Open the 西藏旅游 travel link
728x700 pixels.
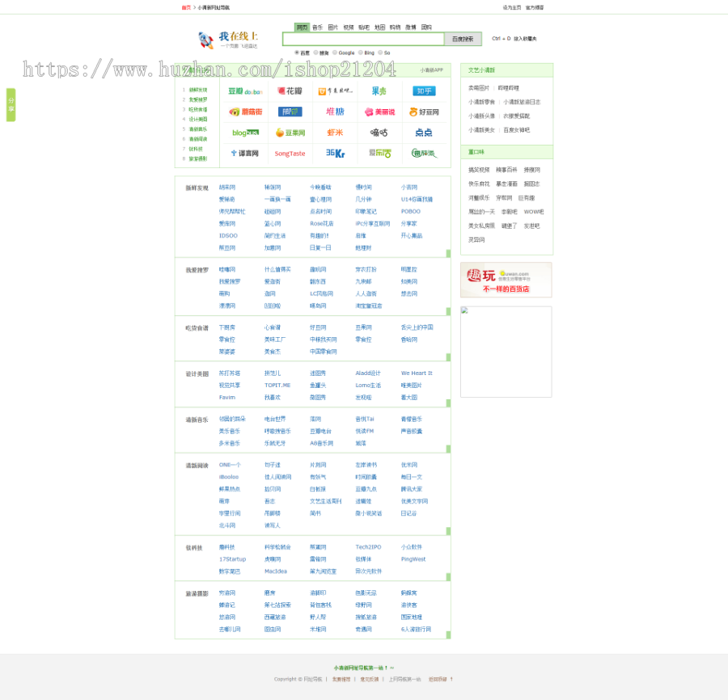pos(275,618)
